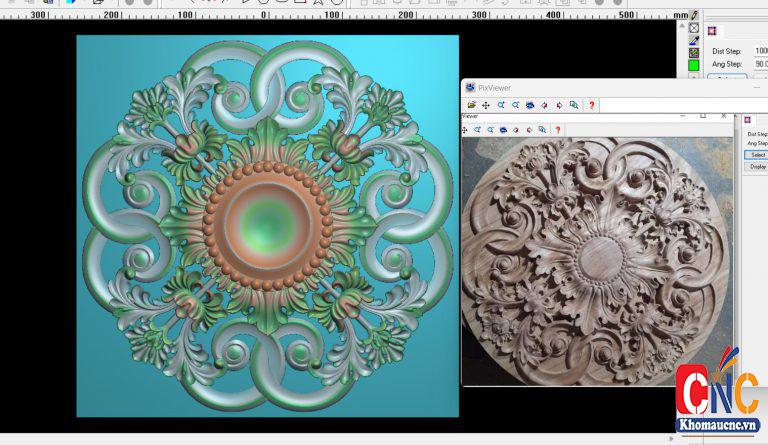Click the Ang Step value field
Screen dimensions: 768x445
click(760, 63)
